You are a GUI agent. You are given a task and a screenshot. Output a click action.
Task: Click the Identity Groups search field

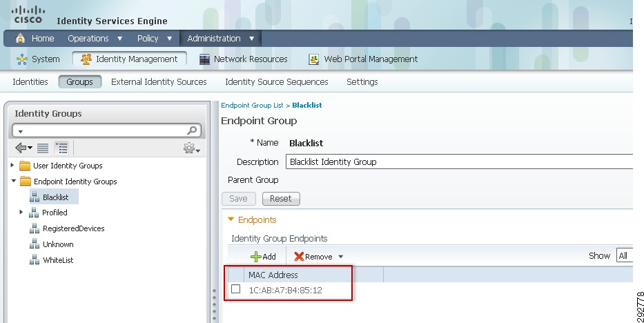[107, 130]
